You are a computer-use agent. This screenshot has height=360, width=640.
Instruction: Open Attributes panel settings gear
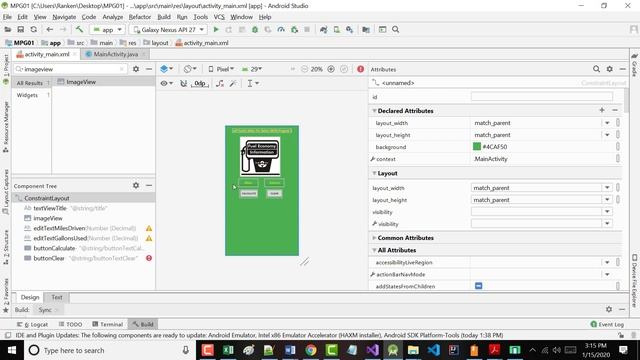coord(609,69)
